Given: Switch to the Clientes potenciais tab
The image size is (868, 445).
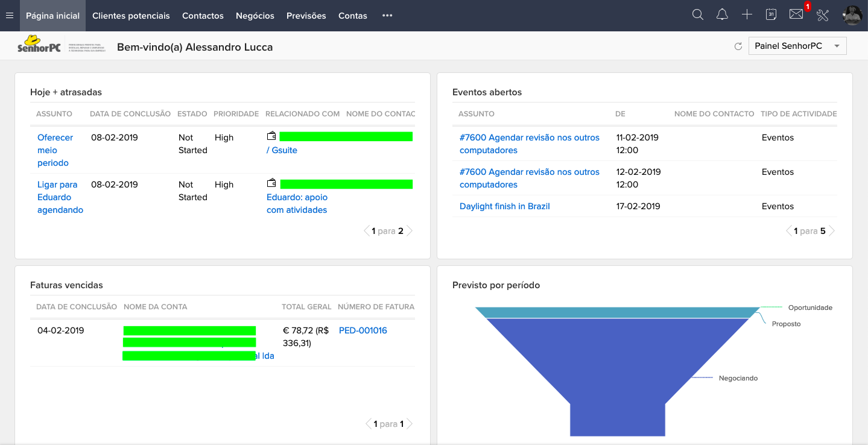Looking at the screenshot, I should click(131, 16).
